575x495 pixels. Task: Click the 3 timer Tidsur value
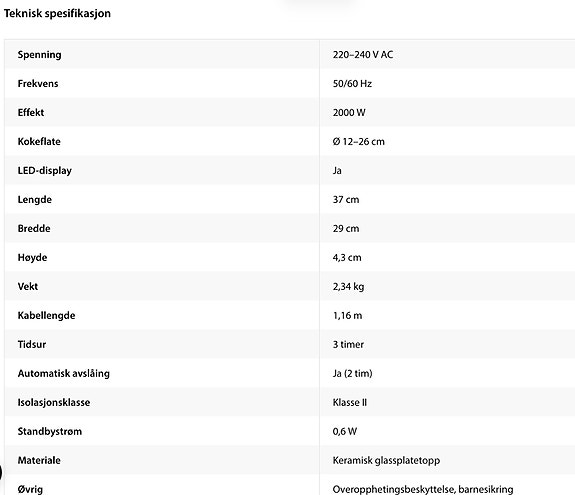[x=348, y=344]
